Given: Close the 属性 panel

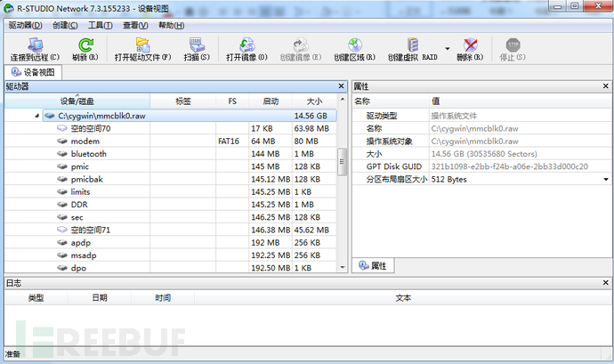Looking at the screenshot, I should [x=606, y=86].
